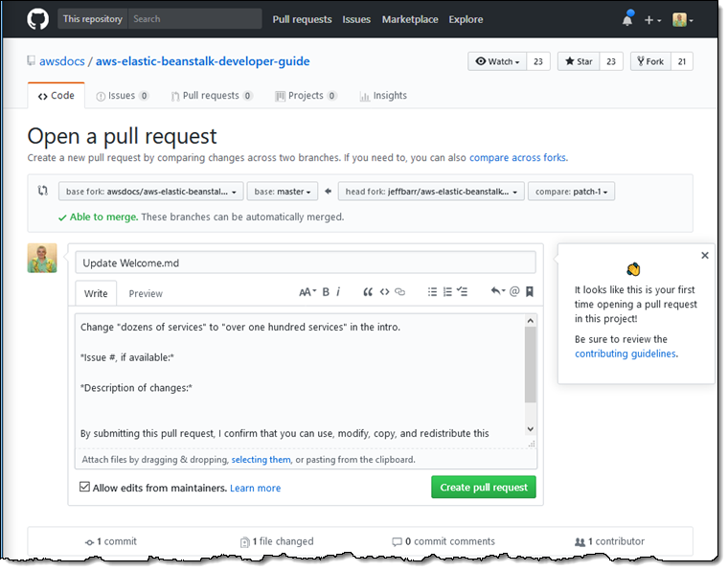Switch to the Preview tab

point(146,293)
